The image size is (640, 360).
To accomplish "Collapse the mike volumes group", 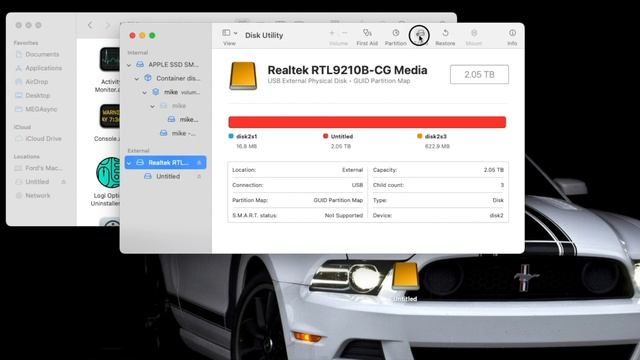I will 144,92.
